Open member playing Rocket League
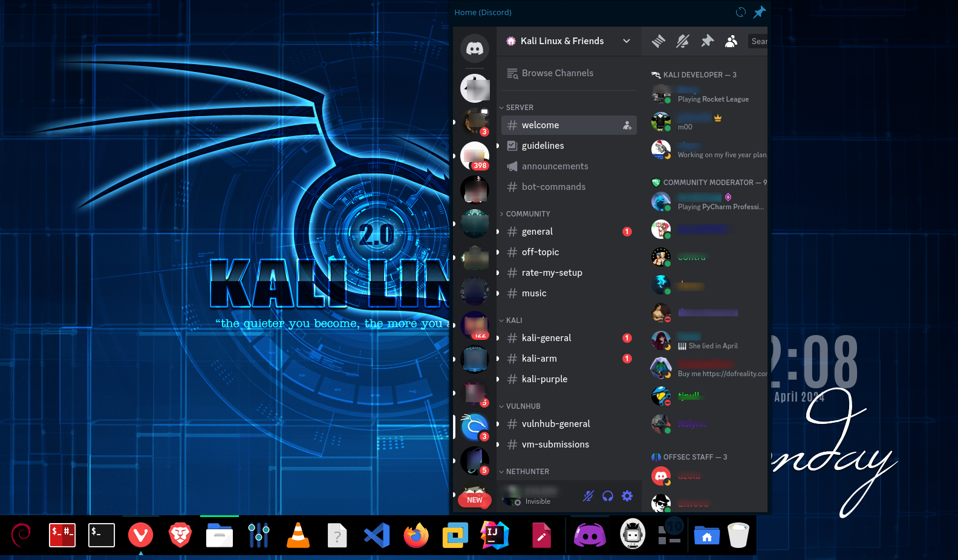 tap(706, 94)
